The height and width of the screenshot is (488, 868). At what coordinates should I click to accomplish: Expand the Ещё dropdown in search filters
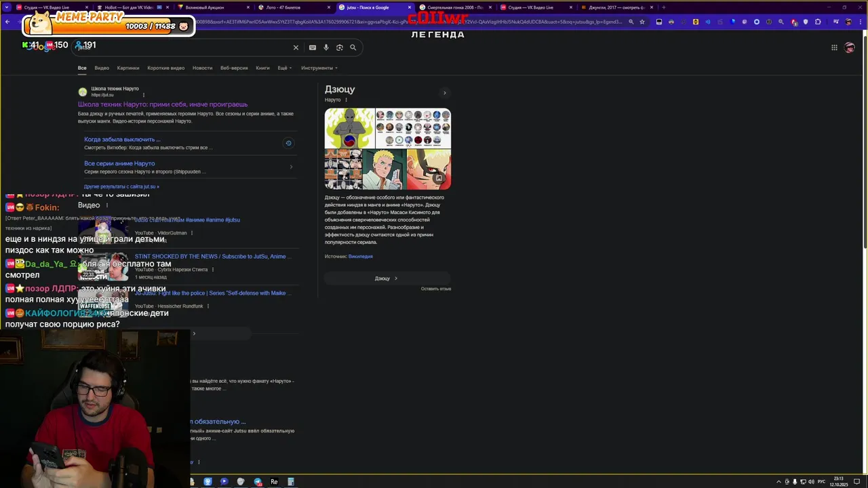coord(283,68)
